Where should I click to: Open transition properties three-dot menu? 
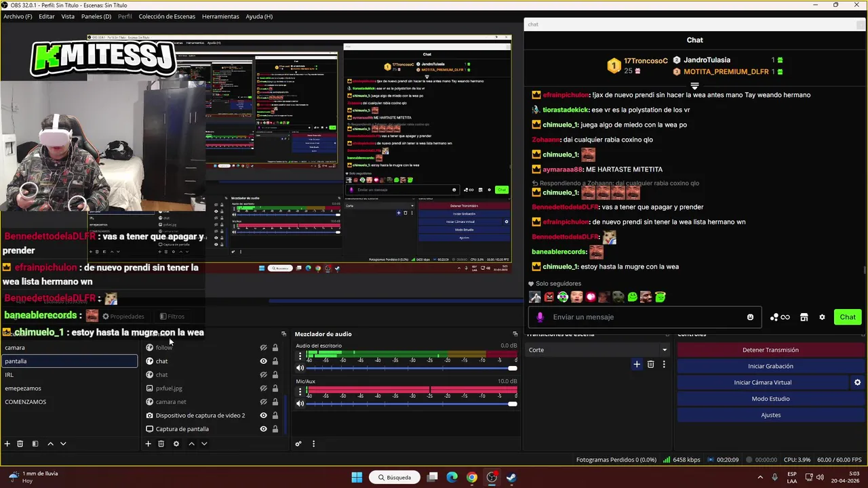pyautogui.click(x=664, y=365)
